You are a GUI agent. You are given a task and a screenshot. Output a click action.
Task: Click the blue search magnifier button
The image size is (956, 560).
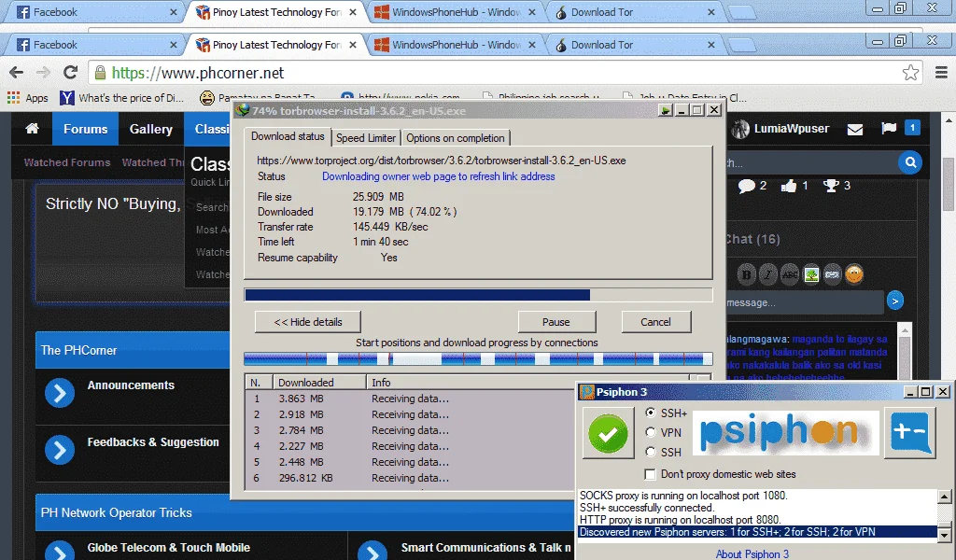coord(910,162)
